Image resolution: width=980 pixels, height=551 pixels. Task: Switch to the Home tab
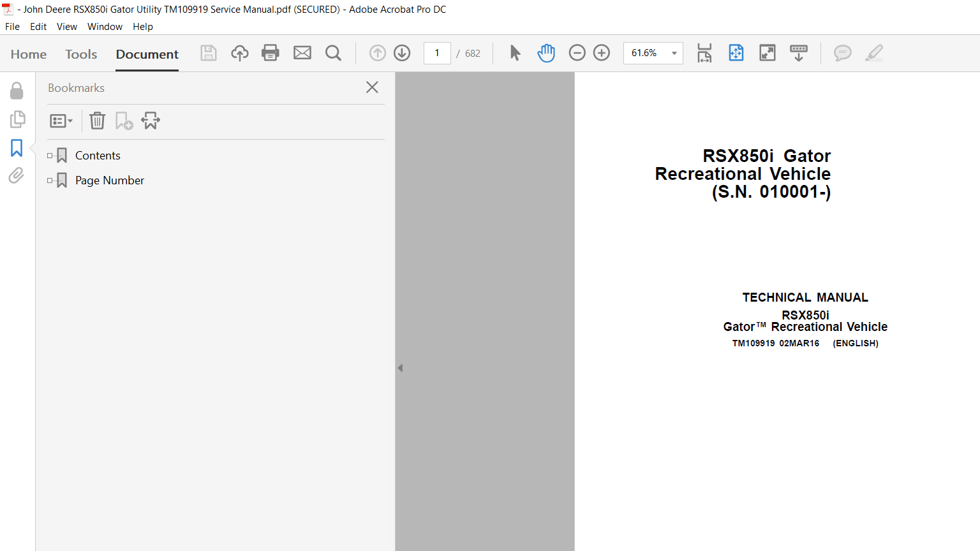click(x=29, y=54)
